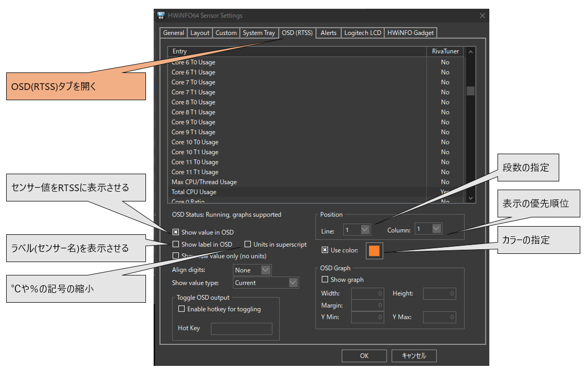Image resolution: width=588 pixels, height=370 pixels.
Task: Open the Column position dropdown
Action: [429, 229]
